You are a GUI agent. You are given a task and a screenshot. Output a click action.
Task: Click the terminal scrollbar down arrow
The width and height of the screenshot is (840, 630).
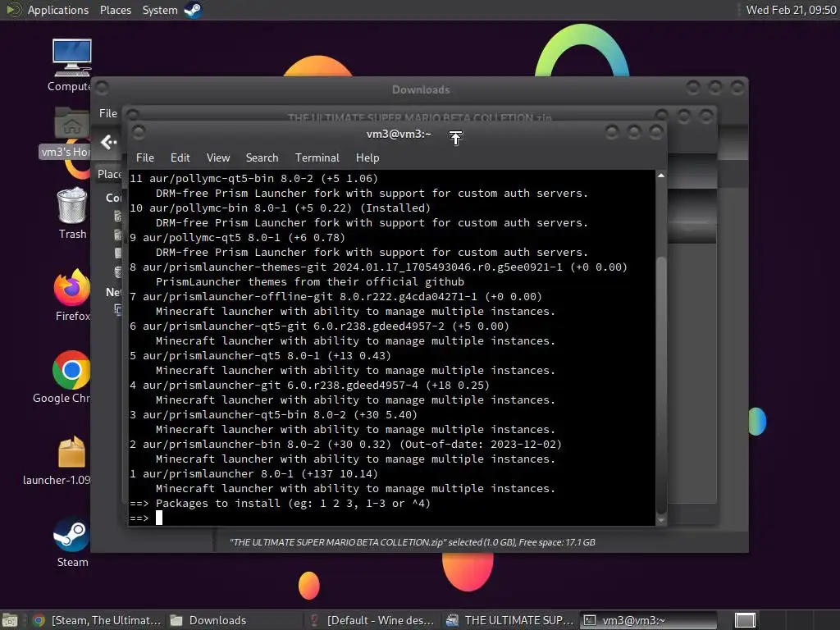click(x=661, y=519)
